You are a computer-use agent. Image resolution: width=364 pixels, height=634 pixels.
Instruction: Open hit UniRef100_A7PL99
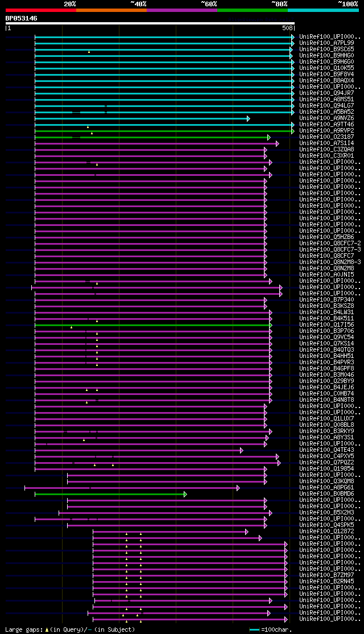(x=326, y=43)
